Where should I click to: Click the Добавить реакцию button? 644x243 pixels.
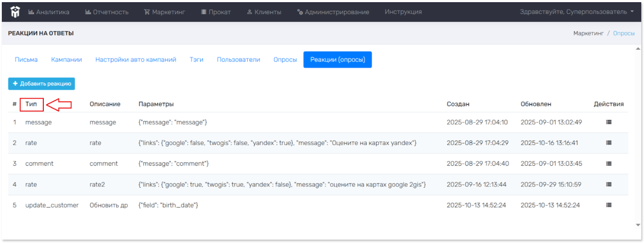[x=42, y=84]
